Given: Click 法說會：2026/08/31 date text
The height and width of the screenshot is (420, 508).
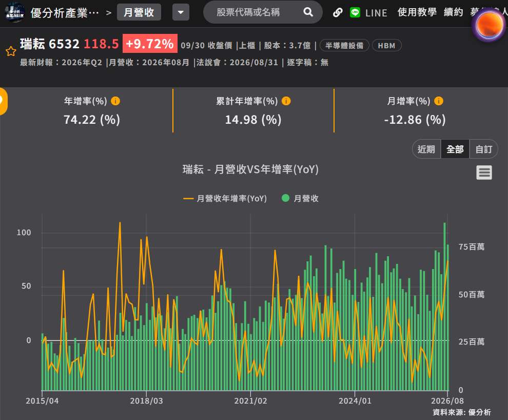Looking at the screenshot, I should [237, 62].
